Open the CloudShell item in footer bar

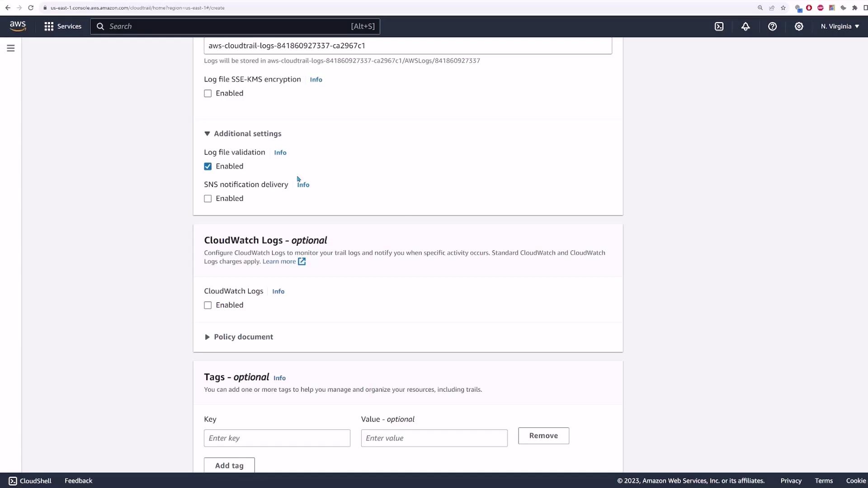[x=30, y=481]
